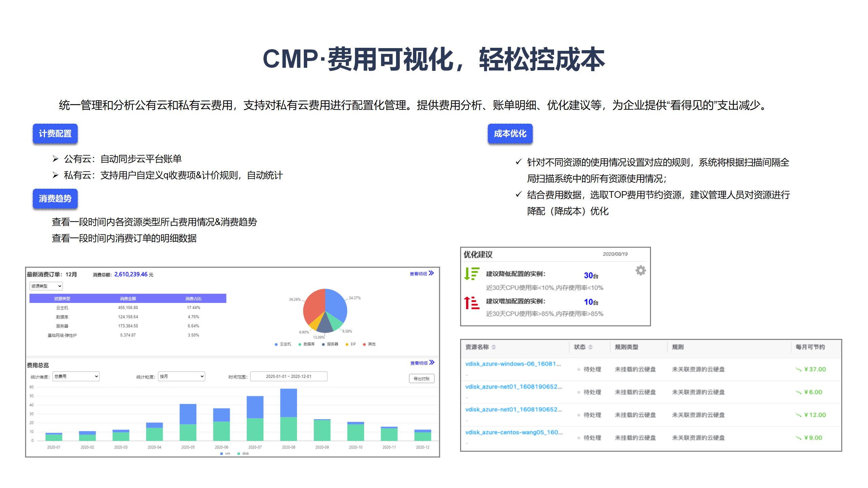Click the 计费配置 tab label
This screenshot has height=488, width=868.
click(x=55, y=134)
